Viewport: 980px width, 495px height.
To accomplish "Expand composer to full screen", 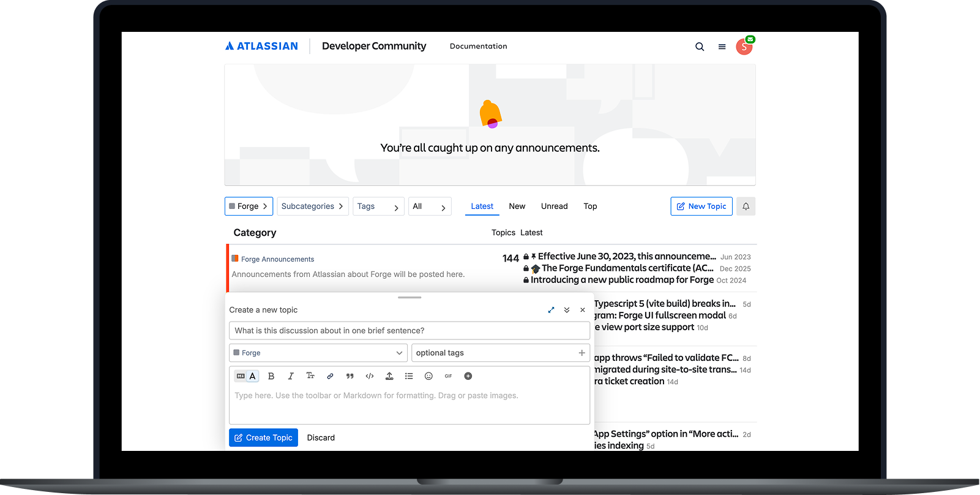I will (x=551, y=310).
